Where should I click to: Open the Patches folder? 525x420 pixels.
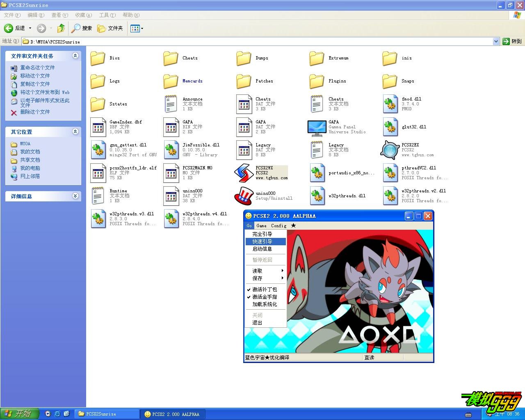[x=244, y=81]
